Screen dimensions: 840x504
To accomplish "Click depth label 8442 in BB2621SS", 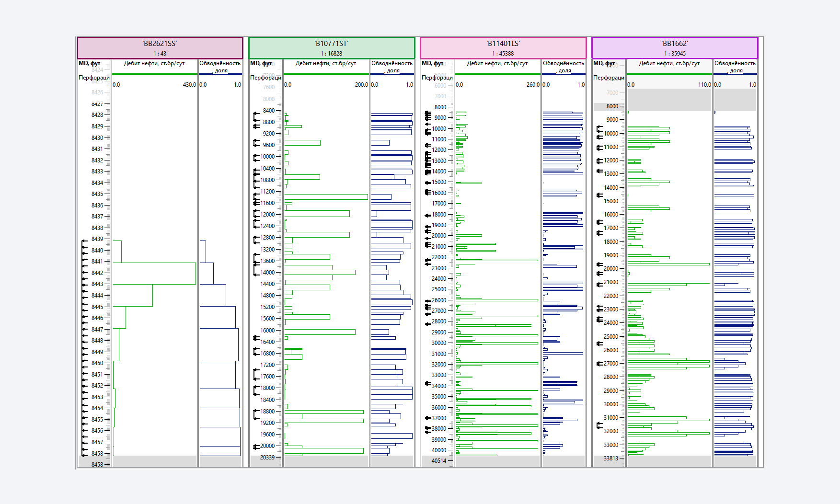I will pos(97,273).
